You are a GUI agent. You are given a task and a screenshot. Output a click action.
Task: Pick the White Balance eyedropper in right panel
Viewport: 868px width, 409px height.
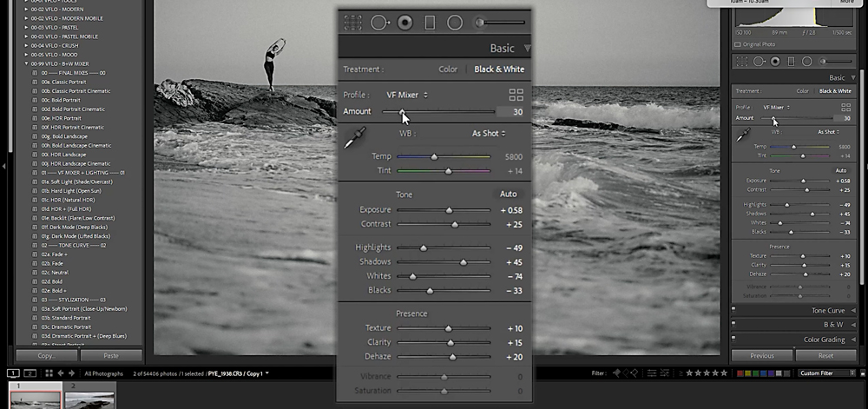(x=742, y=134)
